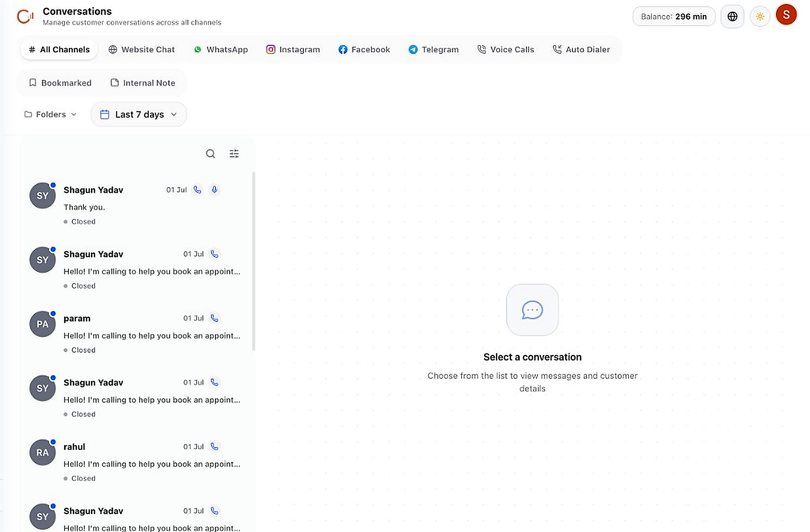
Task: Open the Instagram channel tab
Action: pos(293,49)
